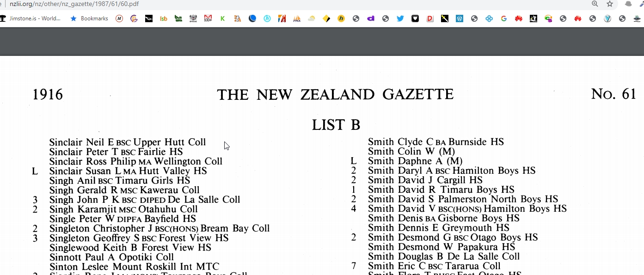The width and height of the screenshot is (644, 275).
Task: Click Singleton Geoffrey S Forest View HS
Action: click(139, 238)
